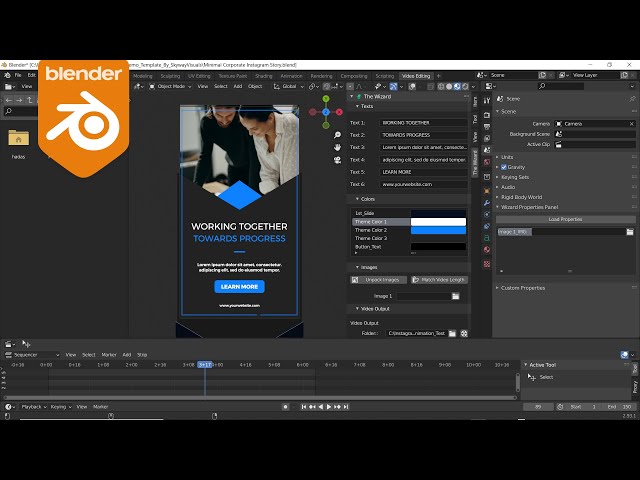Viewport: 640px width, 480px height.
Task: Open the Output properties printer icon
Action: [x=487, y=127]
